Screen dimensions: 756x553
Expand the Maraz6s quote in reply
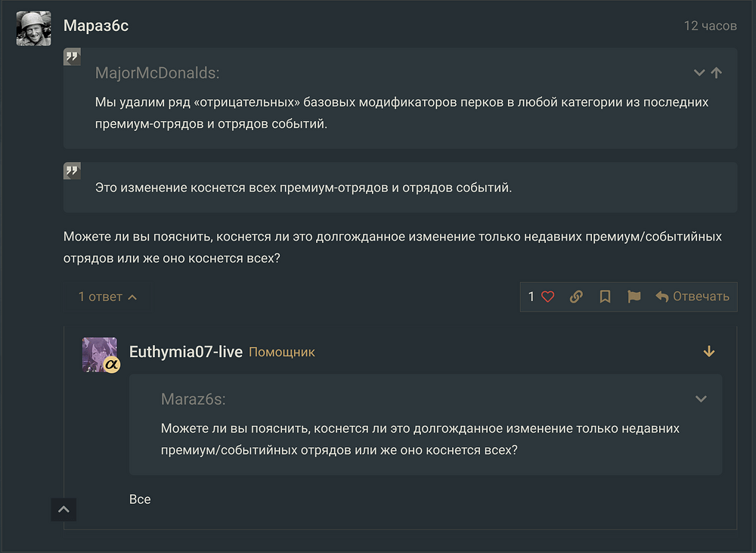[x=701, y=399]
